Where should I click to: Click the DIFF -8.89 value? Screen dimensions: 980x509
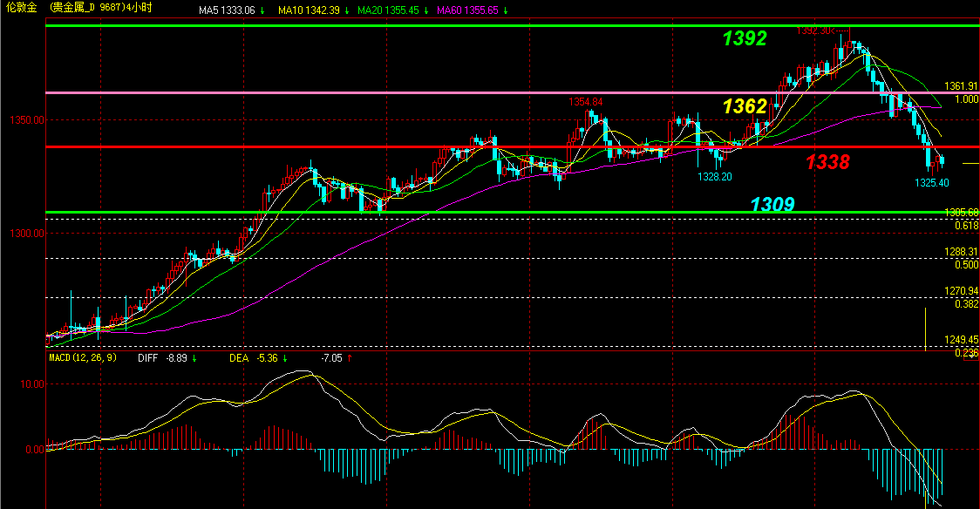click(160, 358)
